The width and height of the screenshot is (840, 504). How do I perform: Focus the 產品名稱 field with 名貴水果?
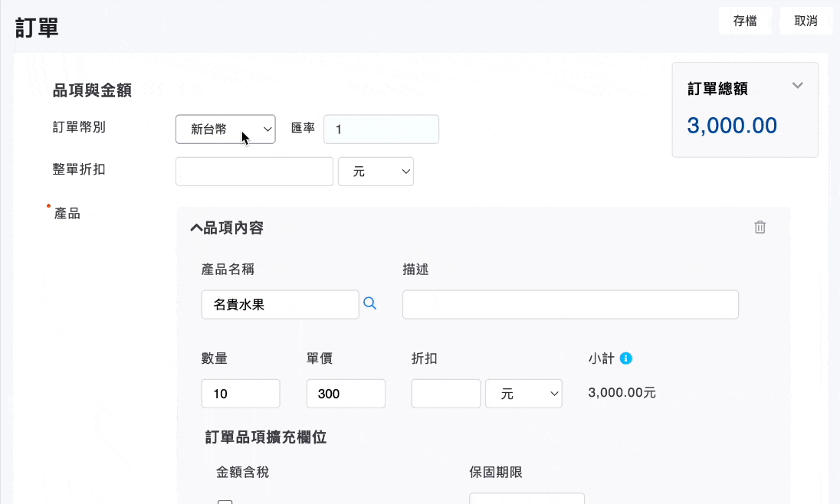click(x=281, y=304)
